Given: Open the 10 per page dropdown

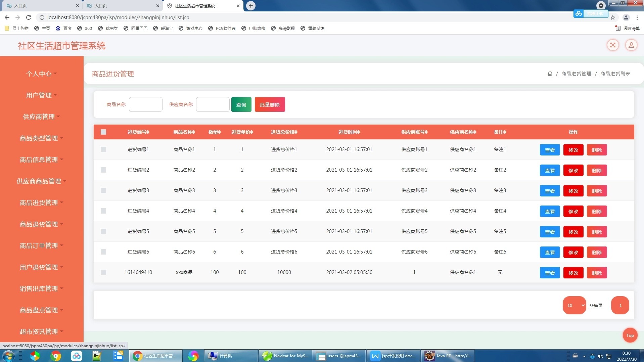Looking at the screenshot, I should [574, 305].
